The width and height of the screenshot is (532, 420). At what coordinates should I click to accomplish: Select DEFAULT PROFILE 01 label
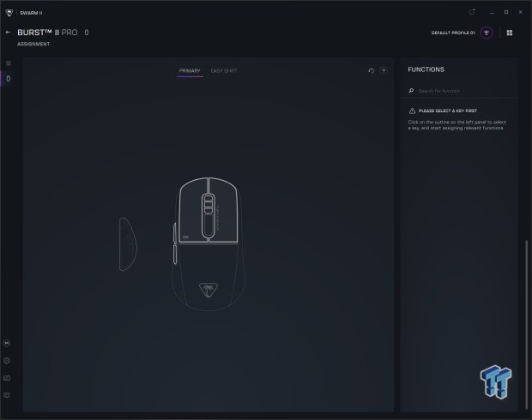(452, 33)
